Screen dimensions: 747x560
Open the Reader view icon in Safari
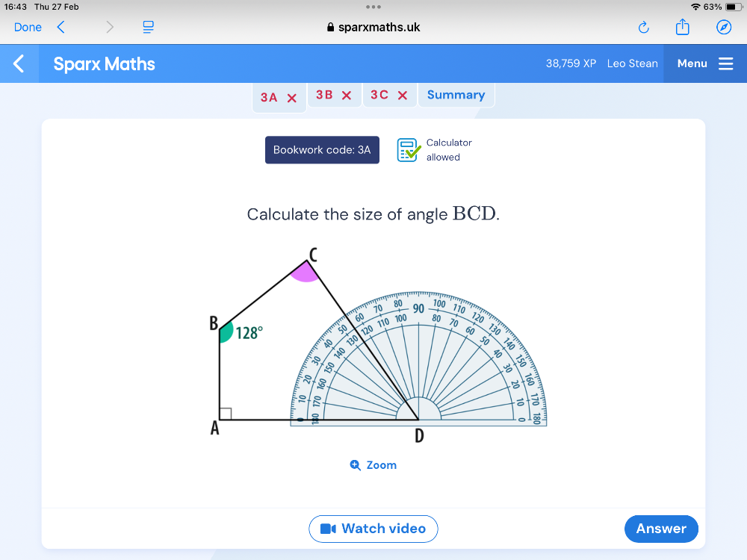(147, 27)
